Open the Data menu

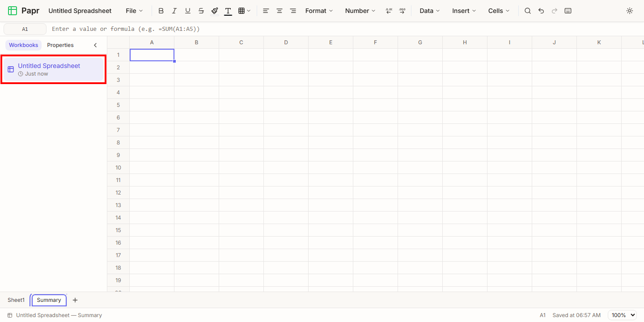[429, 11]
